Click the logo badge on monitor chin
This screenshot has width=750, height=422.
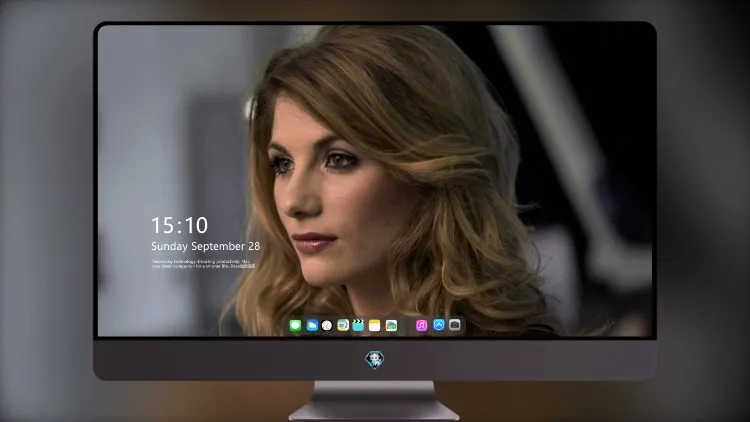click(x=375, y=360)
